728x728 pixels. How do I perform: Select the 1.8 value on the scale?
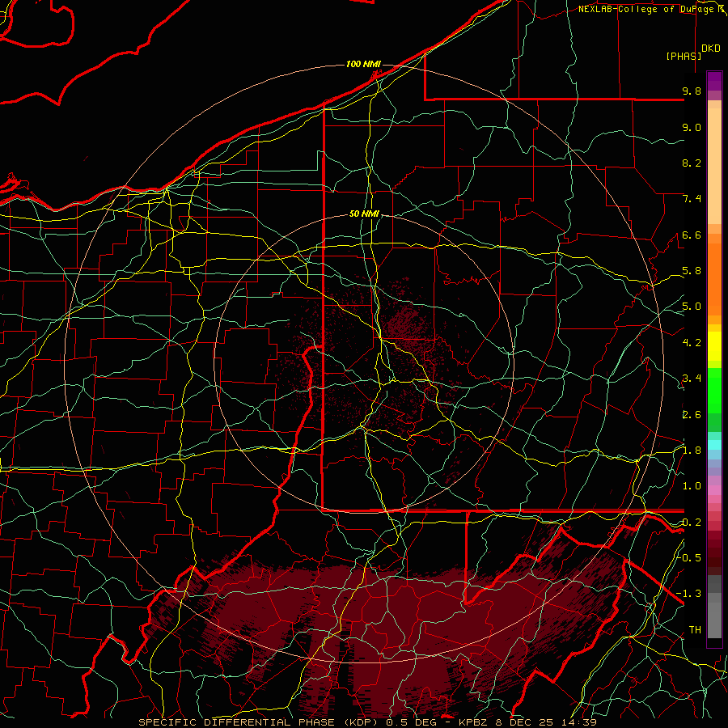692,451
